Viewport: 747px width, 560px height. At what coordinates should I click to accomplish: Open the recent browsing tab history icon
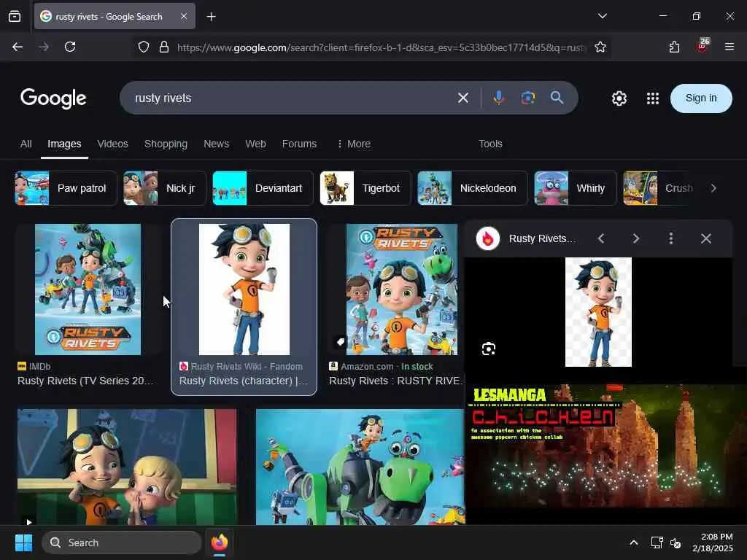(15, 16)
